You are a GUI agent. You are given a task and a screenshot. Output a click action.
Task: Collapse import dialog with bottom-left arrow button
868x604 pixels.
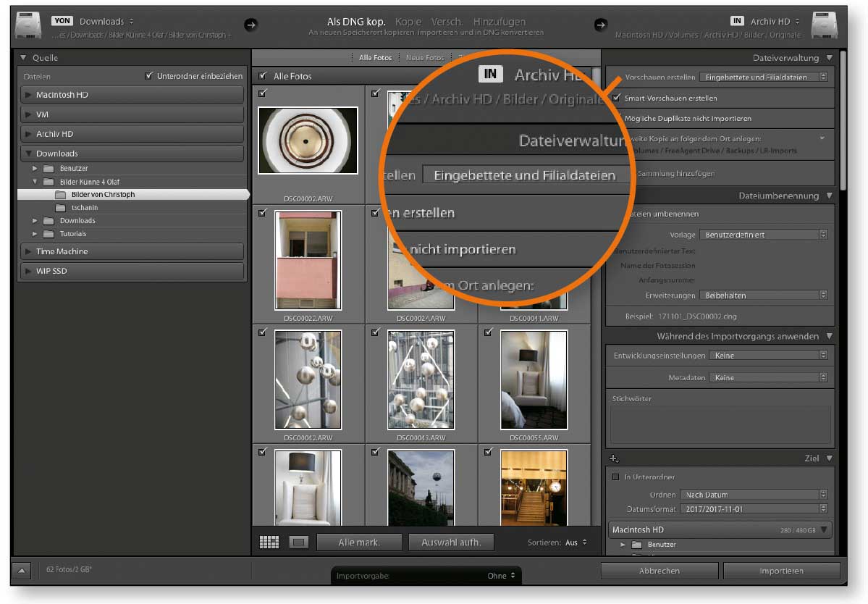coord(22,571)
